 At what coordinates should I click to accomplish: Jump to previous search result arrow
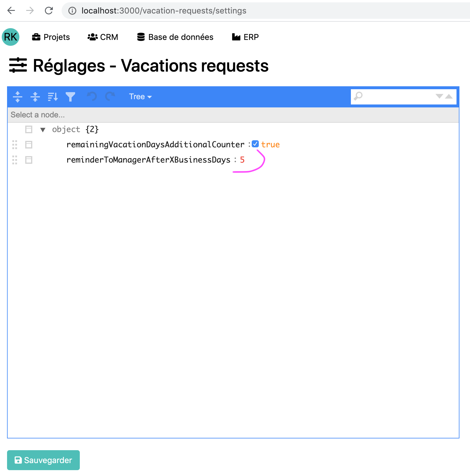pos(449,96)
